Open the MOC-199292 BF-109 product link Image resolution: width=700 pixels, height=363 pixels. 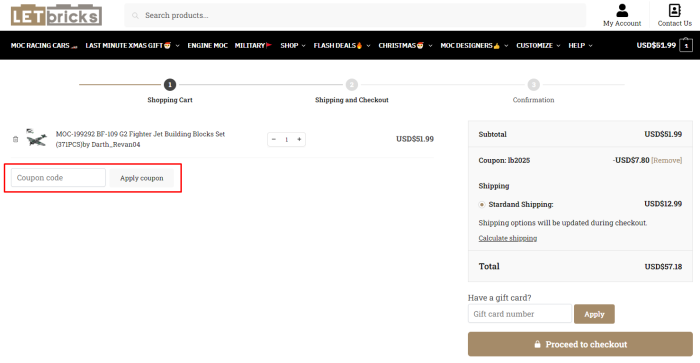coord(140,139)
